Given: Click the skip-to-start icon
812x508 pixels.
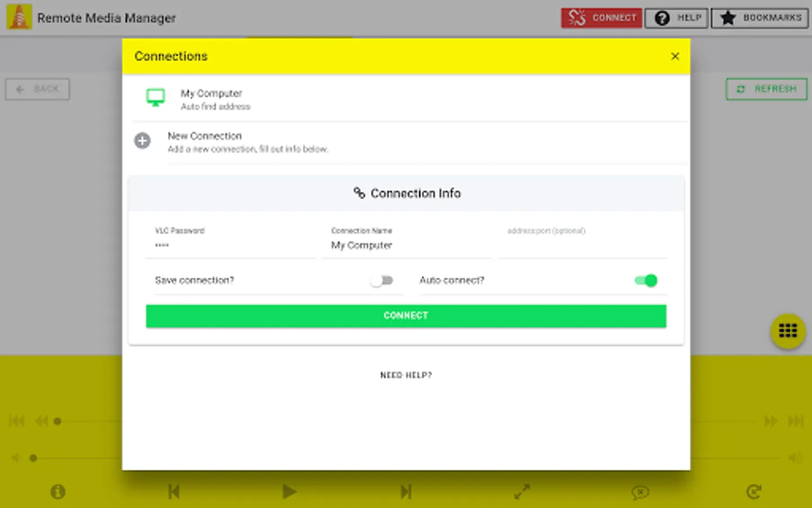Looking at the screenshot, I should pyautogui.click(x=17, y=421).
